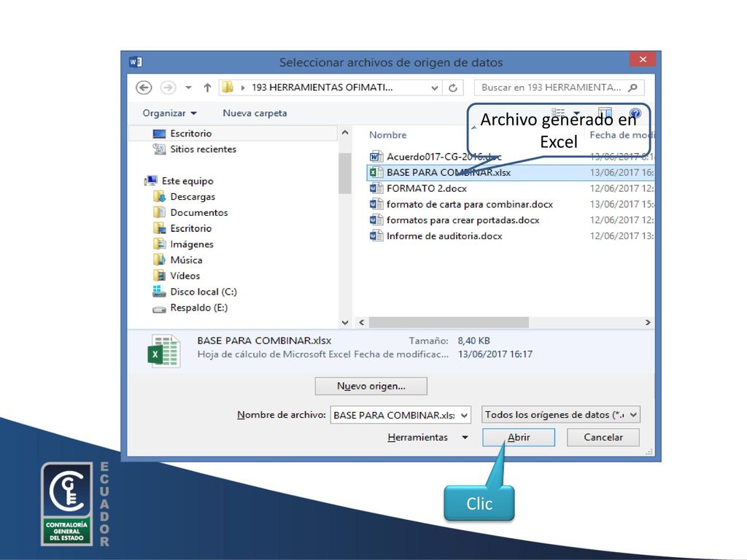Click the Cancelar button
The image size is (747, 560).
(x=603, y=437)
